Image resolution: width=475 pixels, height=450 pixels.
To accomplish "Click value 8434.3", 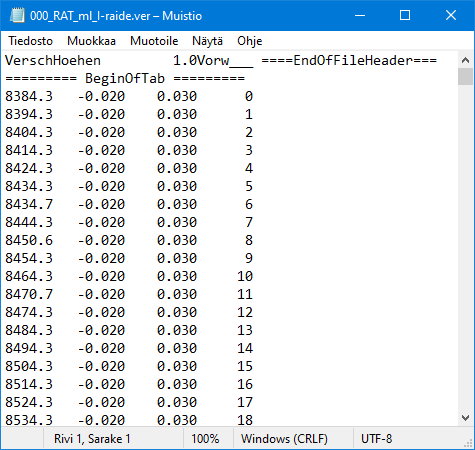I will coord(29,186).
